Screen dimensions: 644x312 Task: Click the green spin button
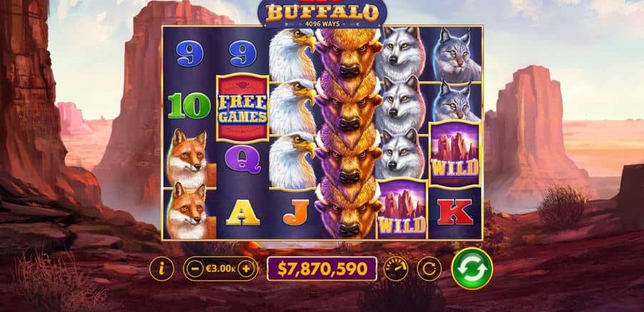pyautogui.click(x=472, y=268)
